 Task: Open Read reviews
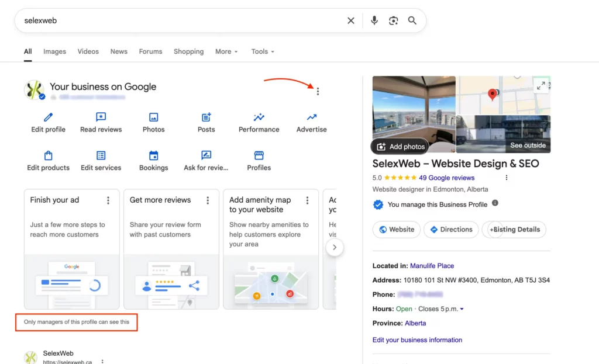[x=101, y=123]
